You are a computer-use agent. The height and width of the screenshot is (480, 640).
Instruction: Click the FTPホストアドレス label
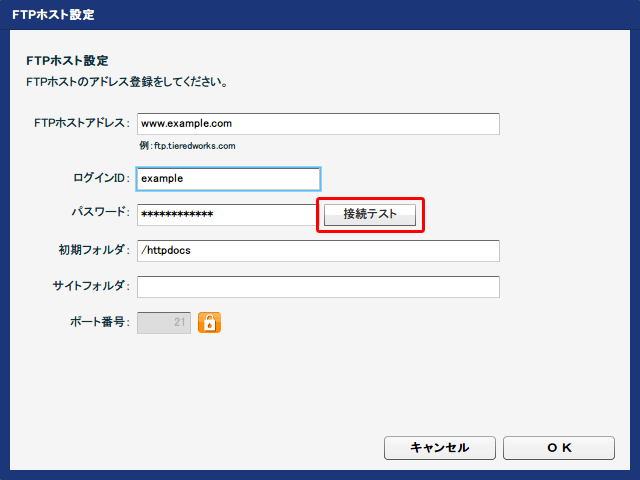pos(82,123)
